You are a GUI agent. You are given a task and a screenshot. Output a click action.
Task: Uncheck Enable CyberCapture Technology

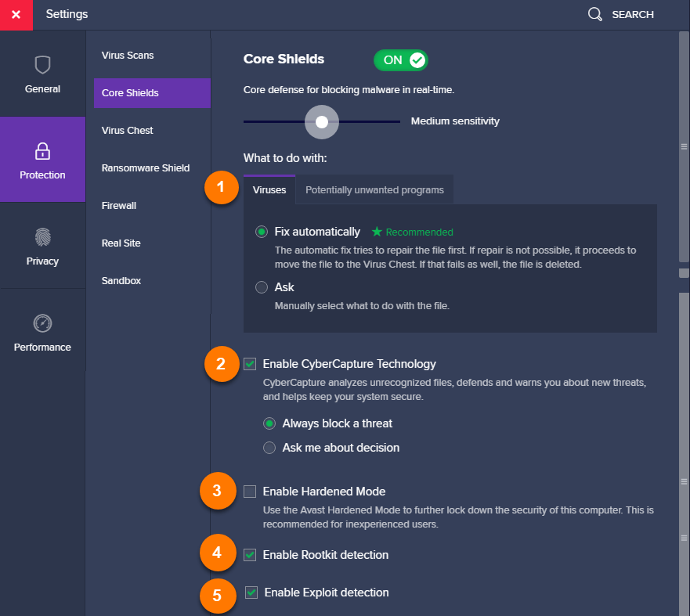(250, 364)
